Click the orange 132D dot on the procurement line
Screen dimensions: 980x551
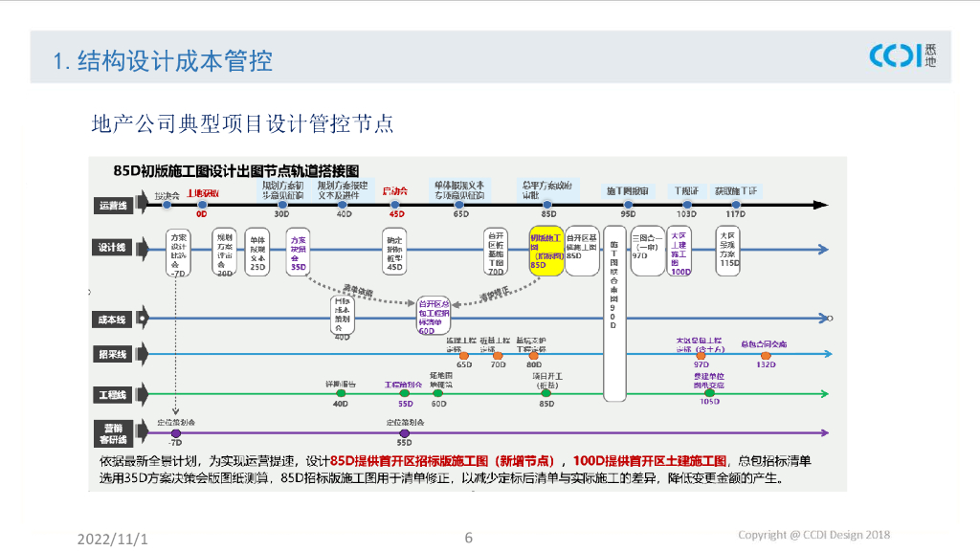tap(766, 356)
